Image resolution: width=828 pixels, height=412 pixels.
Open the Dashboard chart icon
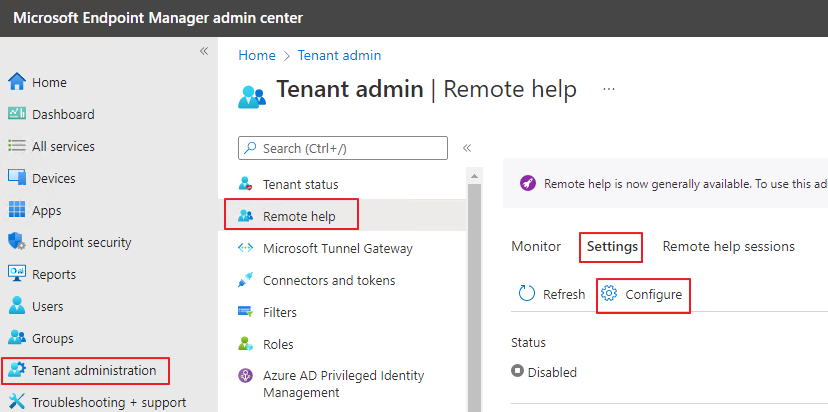tap(17, 114)
